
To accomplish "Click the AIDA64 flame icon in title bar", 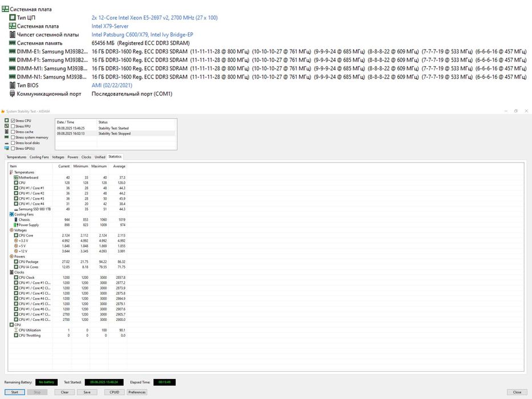I will (3, 111).
